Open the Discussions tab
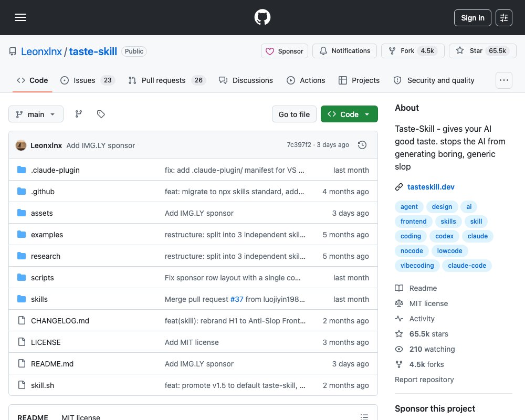 pos(246,80)
